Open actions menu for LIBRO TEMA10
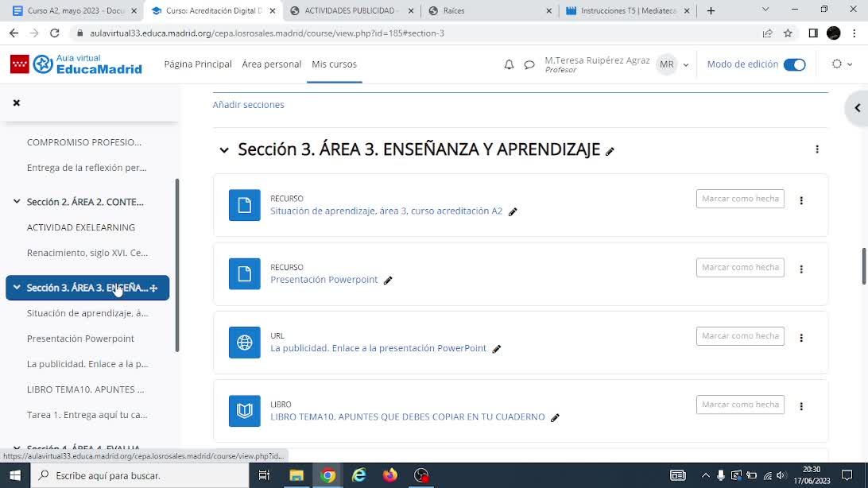 pyautogui.click(x=801, y=406)
